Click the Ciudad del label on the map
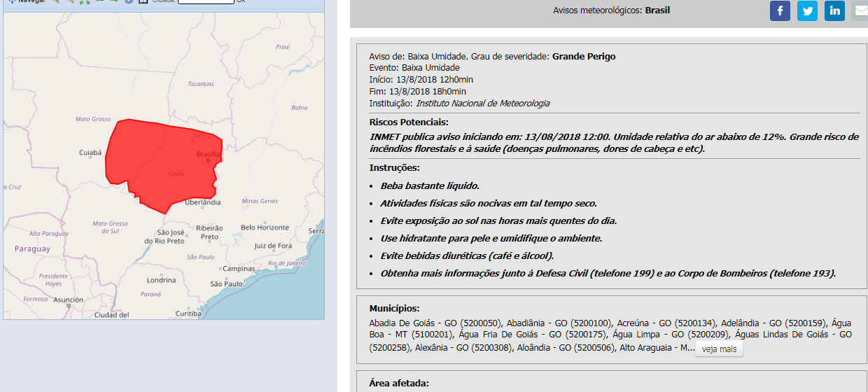This screenshot has width=868, height=392. point(111,315)
